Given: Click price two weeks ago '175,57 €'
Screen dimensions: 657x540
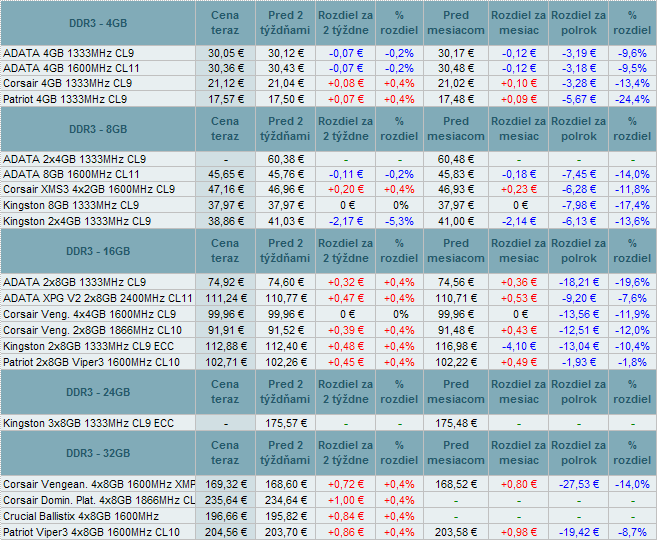Looking at the screenshot, I should tap(286, 423).
